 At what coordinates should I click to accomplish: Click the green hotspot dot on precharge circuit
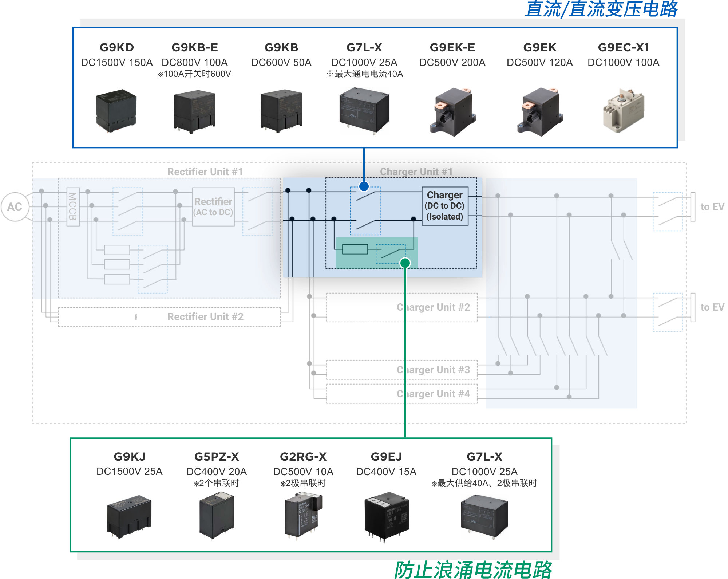(x=405, y=263)
